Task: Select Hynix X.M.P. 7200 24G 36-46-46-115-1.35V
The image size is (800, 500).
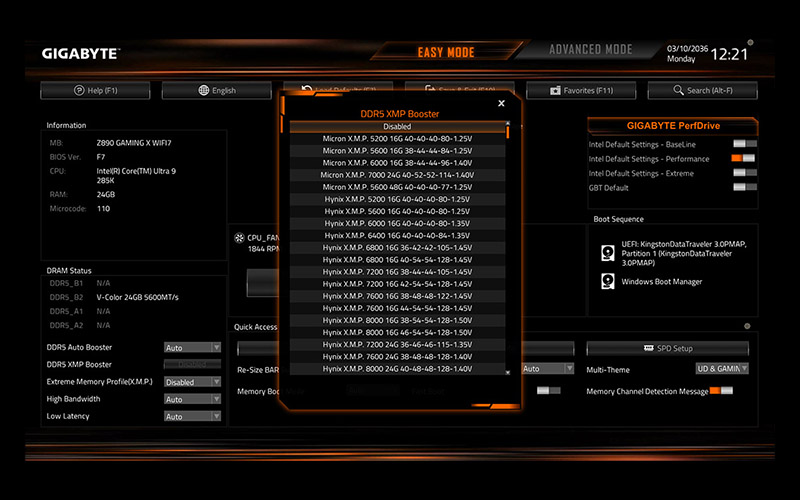Action: (x=397, y=345)
